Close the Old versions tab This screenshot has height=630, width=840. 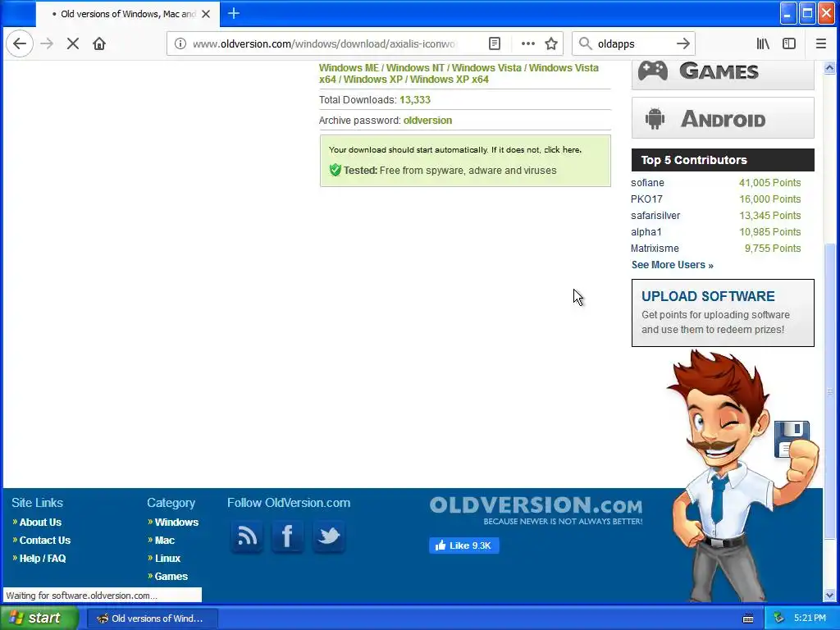click(206, 14)
